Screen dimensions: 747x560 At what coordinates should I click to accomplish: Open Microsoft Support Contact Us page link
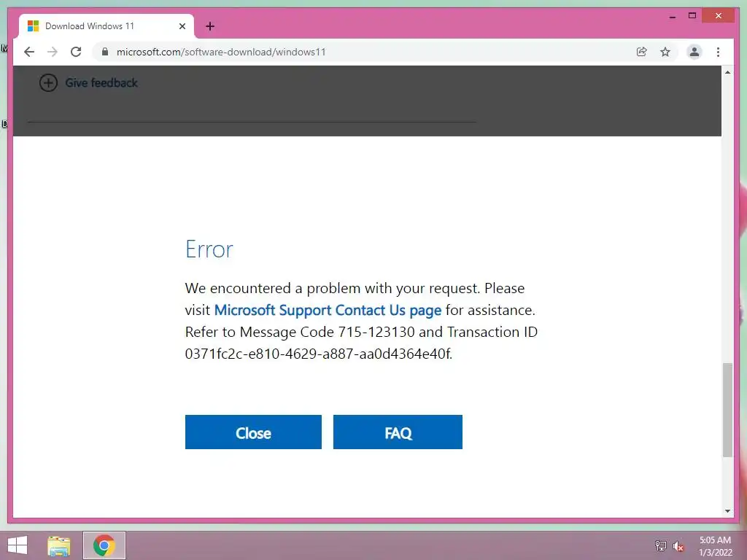click(328, 310)
